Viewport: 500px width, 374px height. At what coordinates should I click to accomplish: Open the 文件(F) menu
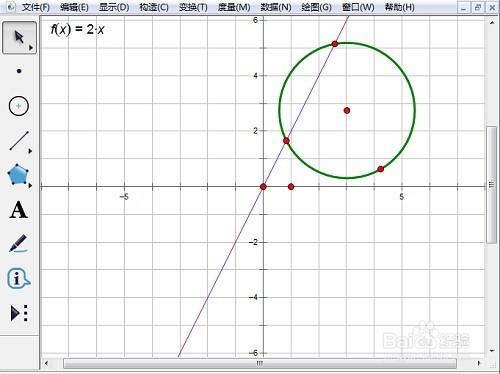tap(35, 7)
